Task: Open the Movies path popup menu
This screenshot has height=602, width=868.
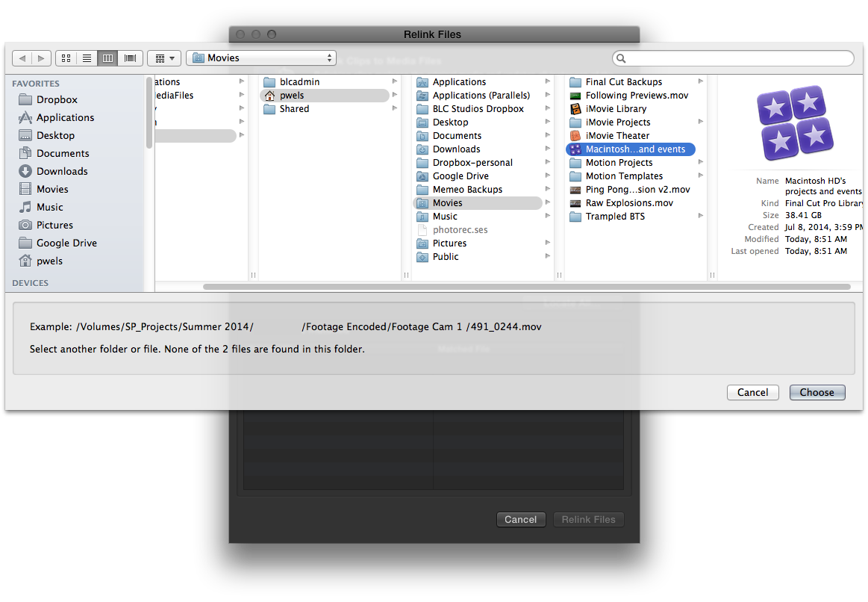Action: coord(261,58)
